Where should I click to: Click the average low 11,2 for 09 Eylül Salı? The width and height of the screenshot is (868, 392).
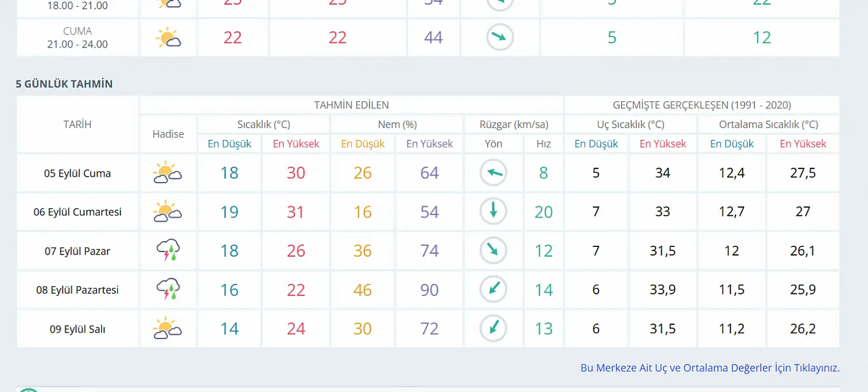[x=732, y=328]
